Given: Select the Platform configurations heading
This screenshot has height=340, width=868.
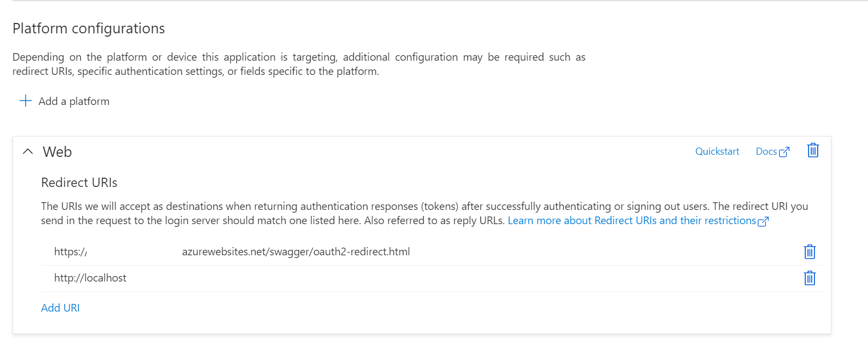Looking at the screenshot, I should 88,28.
